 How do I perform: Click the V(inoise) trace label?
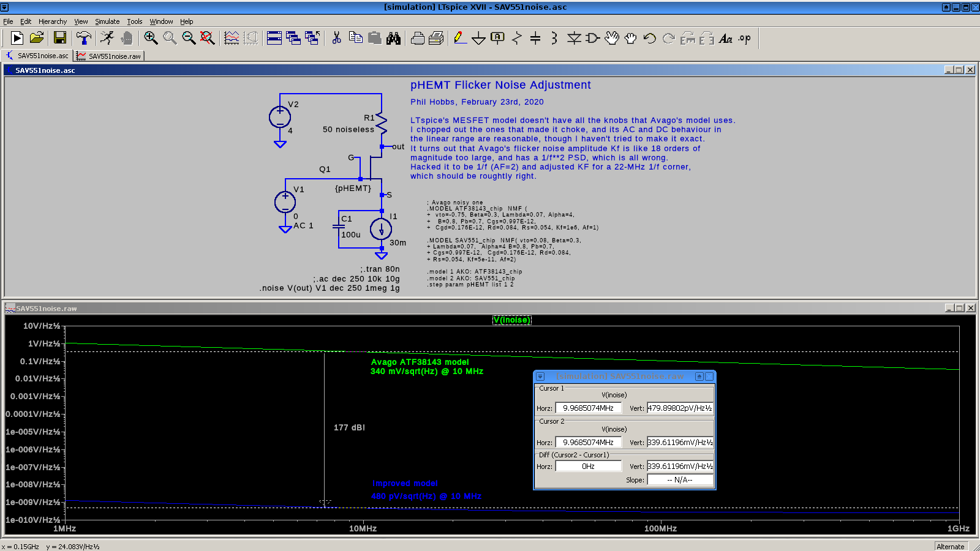click(512, 320)
